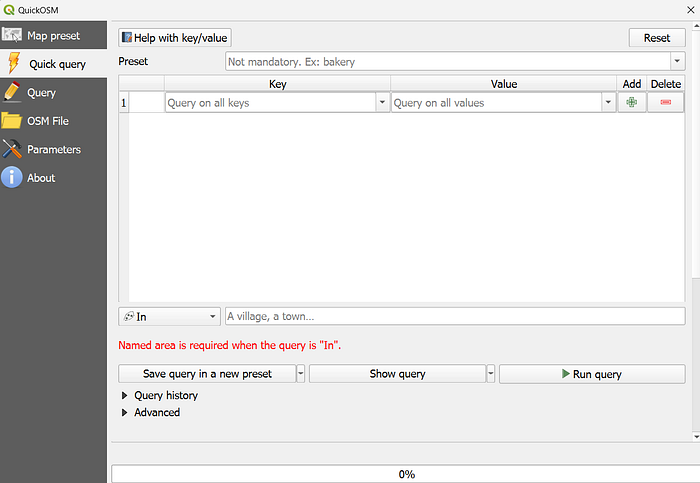
Task: Click the Reset button
Action: tap(657, 38)
